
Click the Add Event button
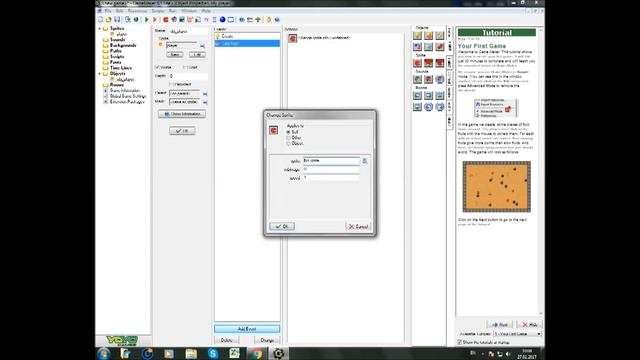(247, 329)
